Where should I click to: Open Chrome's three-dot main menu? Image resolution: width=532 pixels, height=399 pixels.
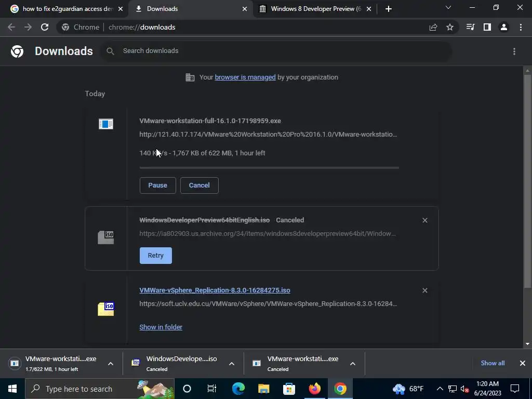(x=521, y=27)
